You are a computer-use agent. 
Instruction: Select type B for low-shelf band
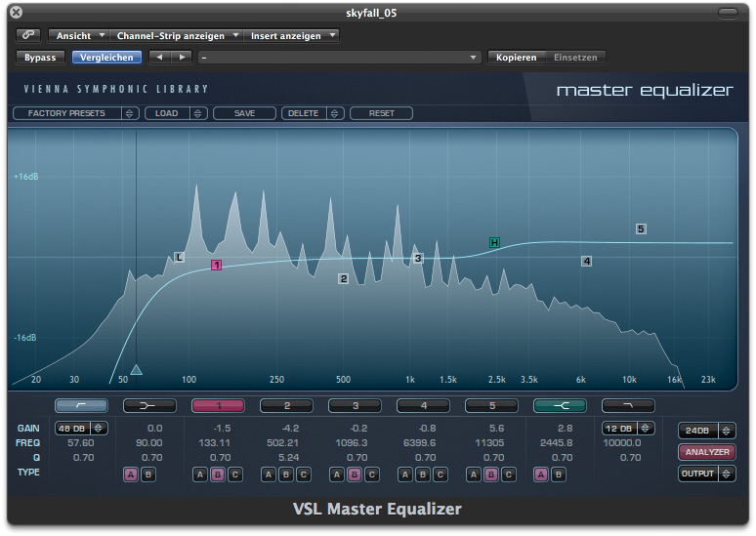pos(148,474)
